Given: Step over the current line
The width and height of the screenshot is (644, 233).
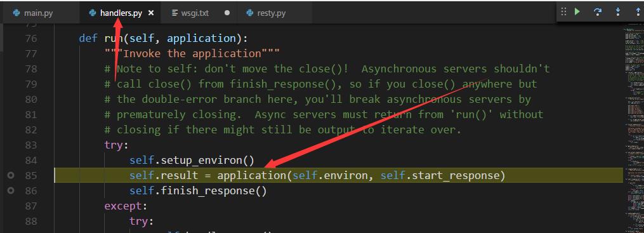Looking at the screenshot, I should click(x=598, y=12).
